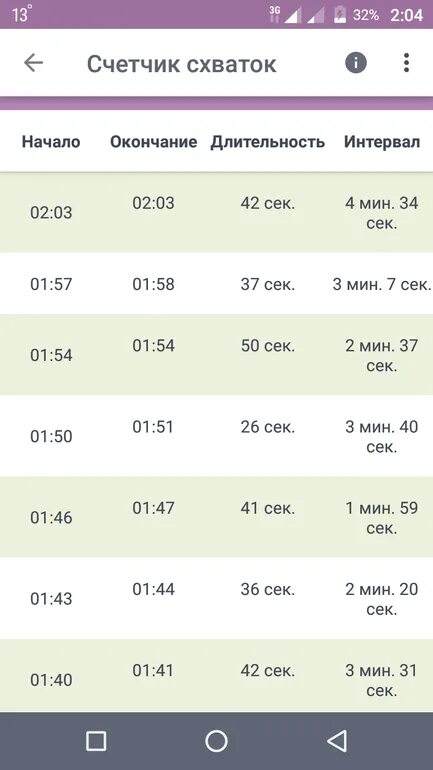Select the row starting at 01:40
Image resolution: width=433 pixels, height=770 pixels.
[x=216, y=676]
